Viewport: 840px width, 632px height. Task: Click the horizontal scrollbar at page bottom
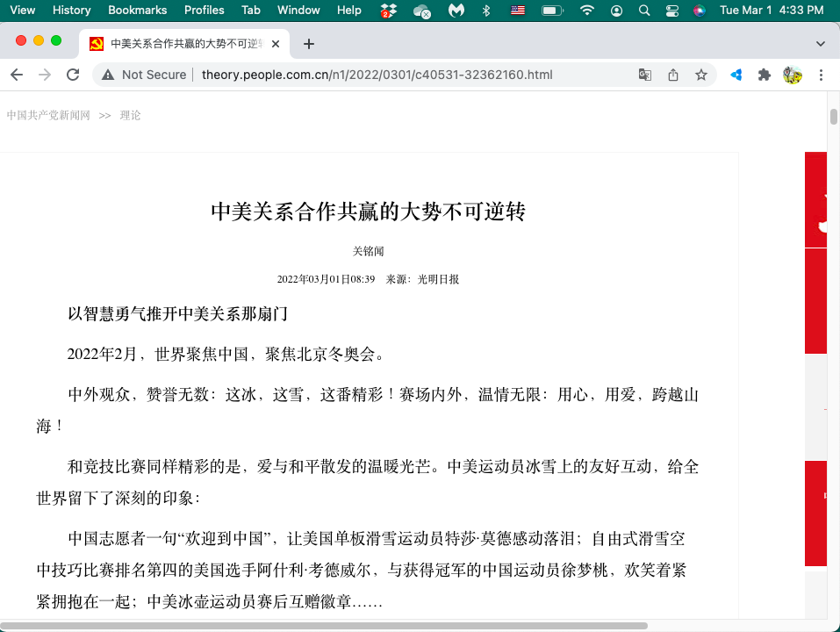325,626
